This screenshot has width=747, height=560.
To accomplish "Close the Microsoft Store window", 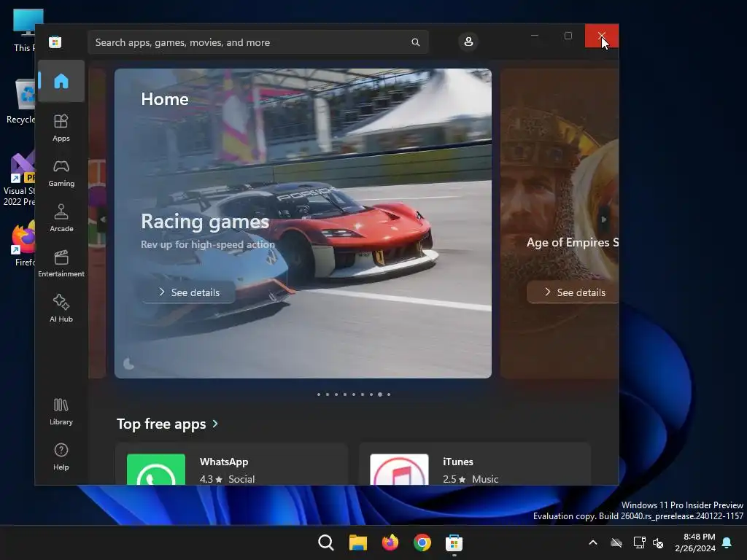I will (602, 36).
